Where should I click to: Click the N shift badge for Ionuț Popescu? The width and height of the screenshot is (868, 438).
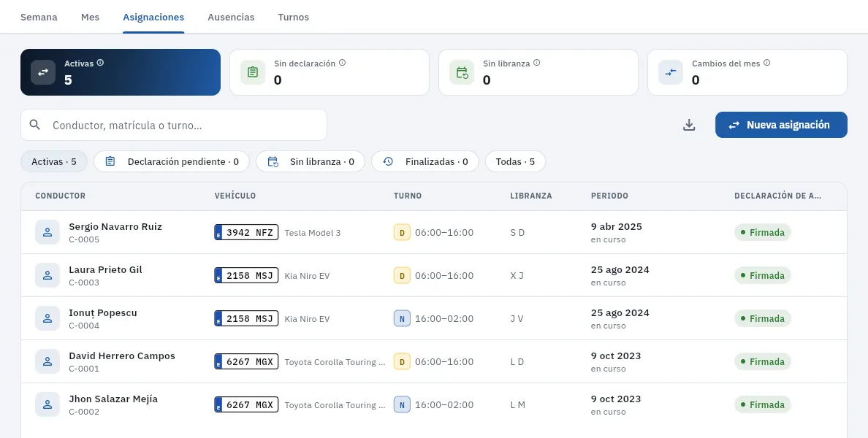402,318
